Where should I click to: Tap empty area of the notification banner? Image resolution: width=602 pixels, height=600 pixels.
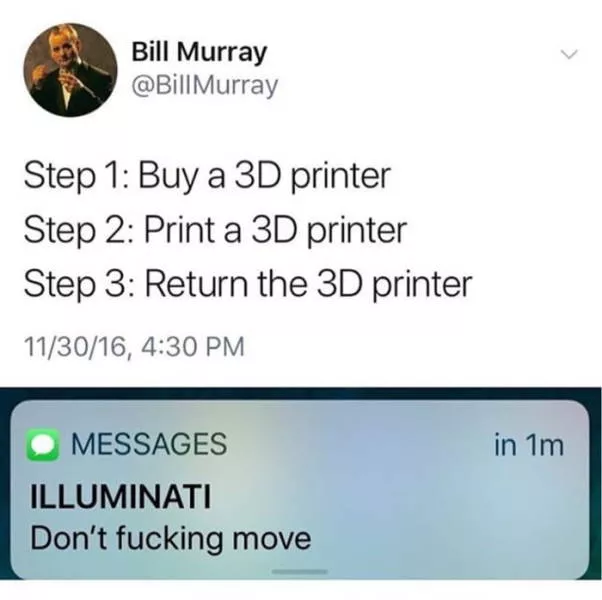[x=442, y=511]
